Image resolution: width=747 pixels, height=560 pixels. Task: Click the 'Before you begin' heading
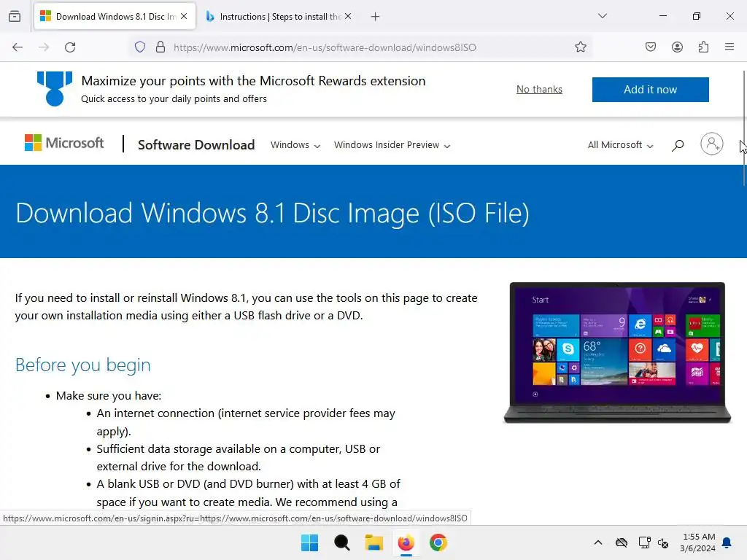click(83, 365)
